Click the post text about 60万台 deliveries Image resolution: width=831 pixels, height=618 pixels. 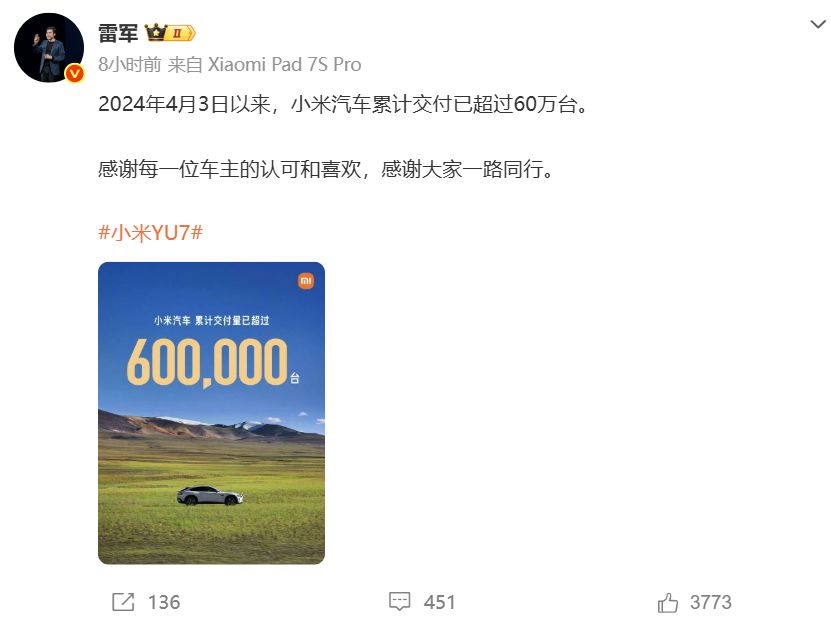coord(343,104)
